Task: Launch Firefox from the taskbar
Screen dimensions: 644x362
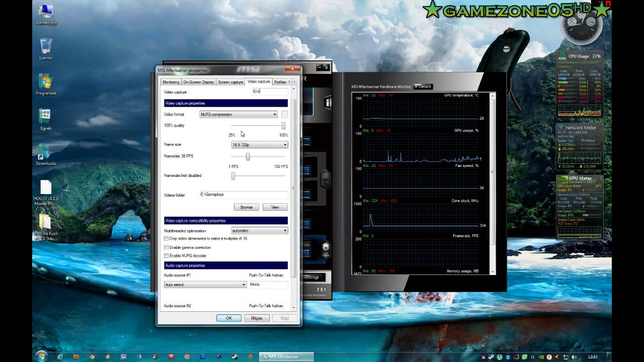Action: pos(76,356)
